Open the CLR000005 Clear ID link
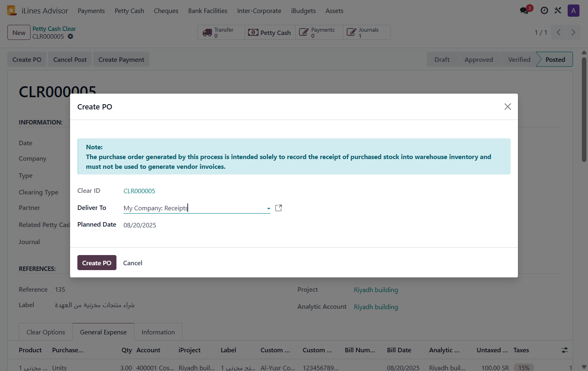Screen dimensions: 588x371 click(x=139, y=191)
